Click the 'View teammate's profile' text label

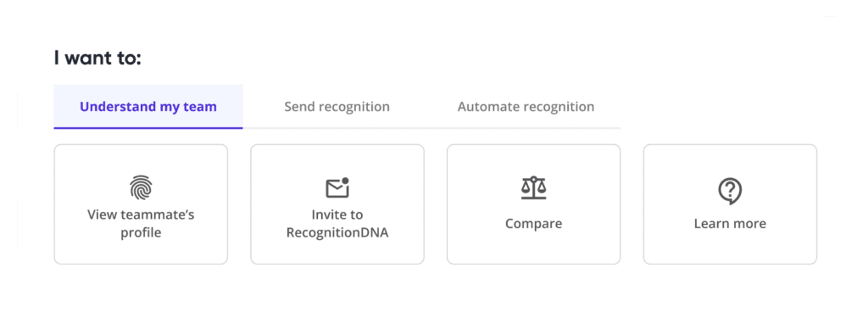point(141,223)
